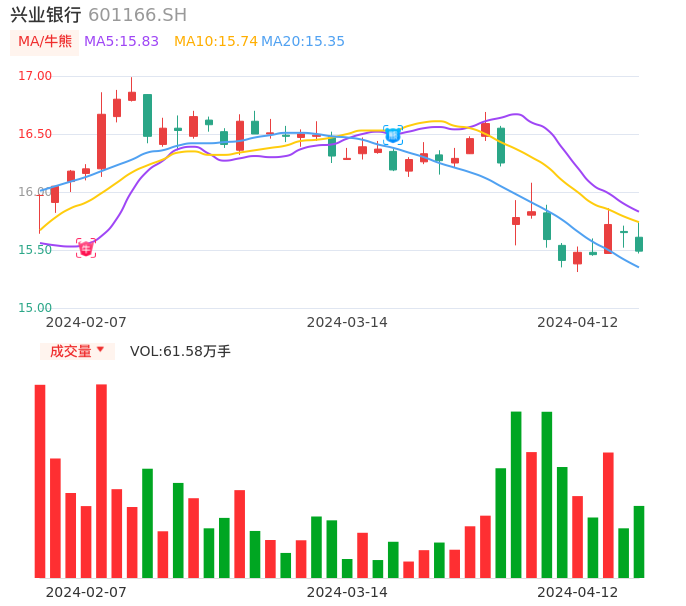Select the MA5:15.83 legend label

click(x=121, y=41)
